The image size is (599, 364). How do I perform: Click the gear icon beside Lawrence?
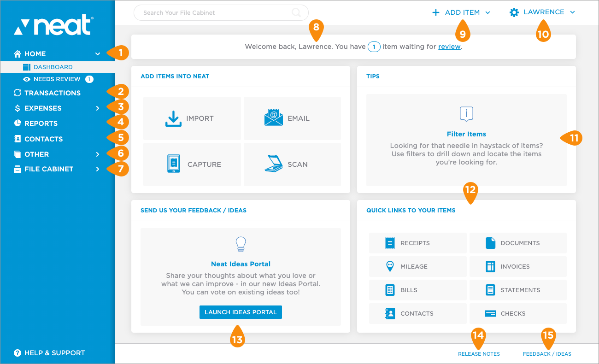tap(514, 12)
